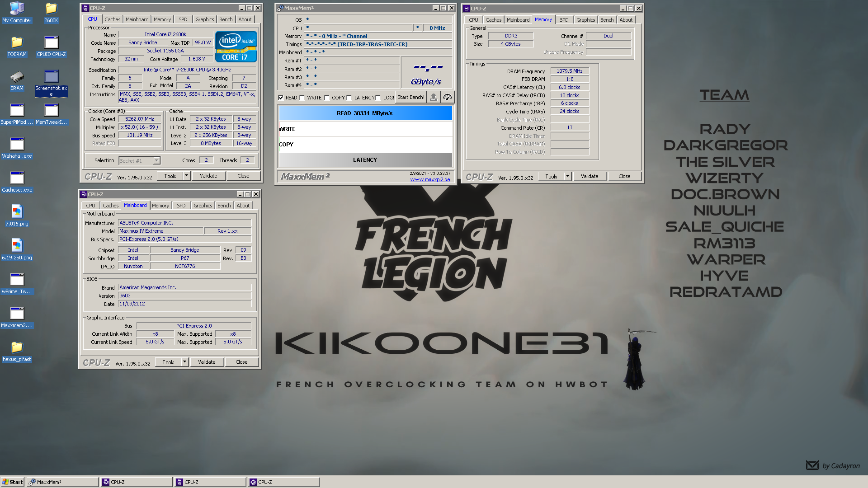The image size is (868, 488).
Task: Open the Windows Start menu
Action: [x=12, y=482]
